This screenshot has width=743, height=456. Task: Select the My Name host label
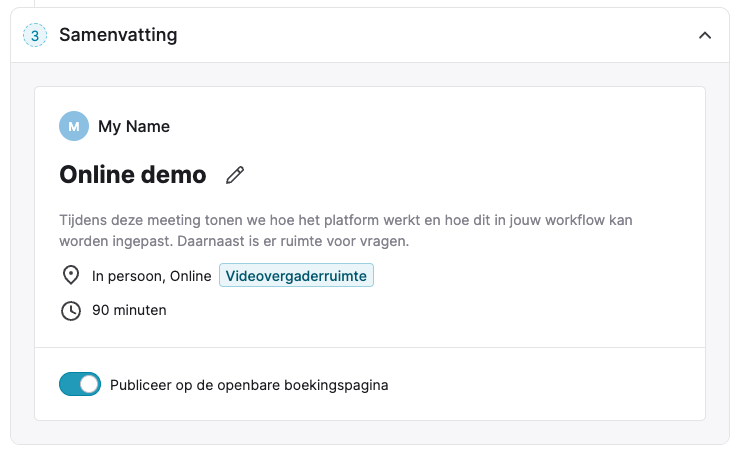134,127
